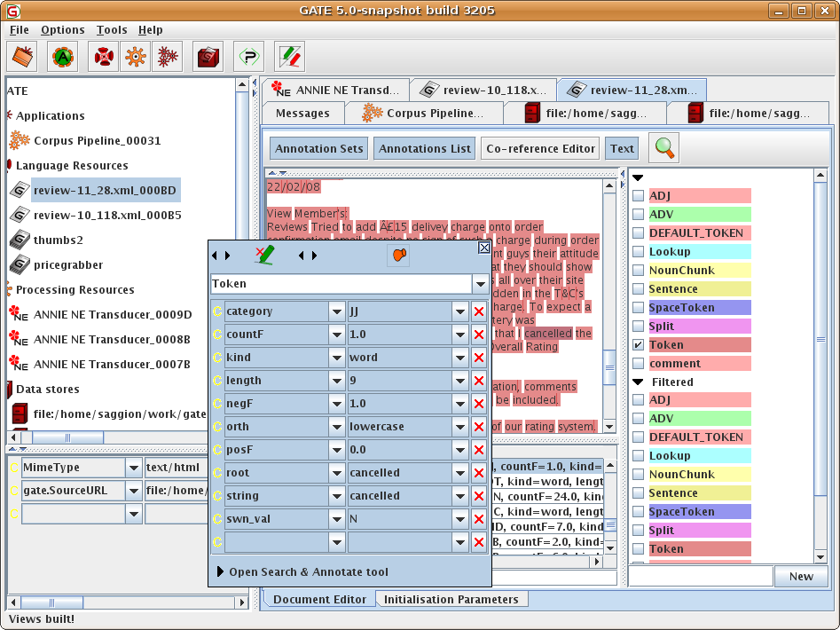Open the MimeType feature dropdown
The height and width of the screenshot is (630, 840).
click(x=134, y=468)
